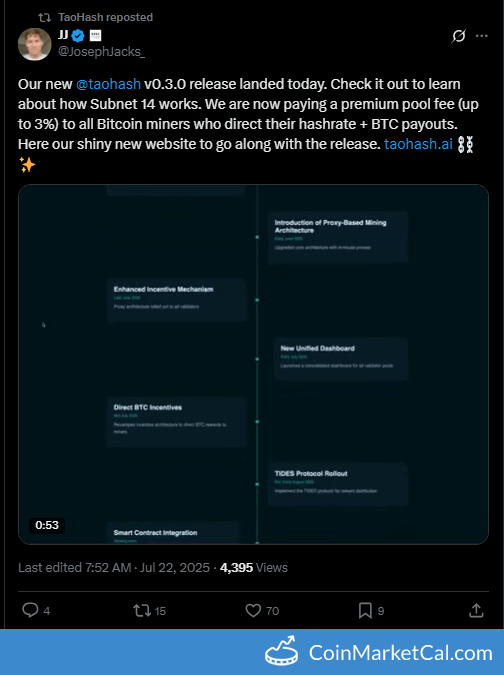The height and width of the screenshot is (675, 504).
Task: Repost this tweet via retweet icon
Action: click(142, 610)
